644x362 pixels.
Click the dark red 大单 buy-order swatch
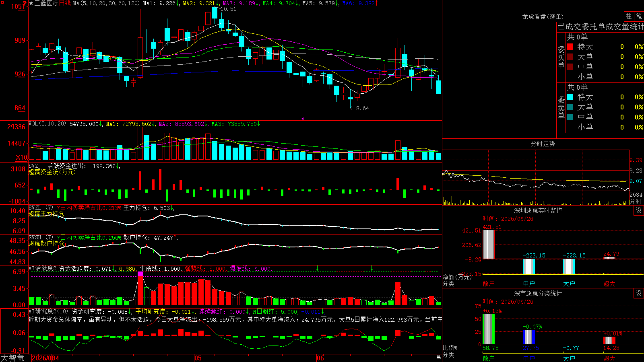click(x=570, y=57)
